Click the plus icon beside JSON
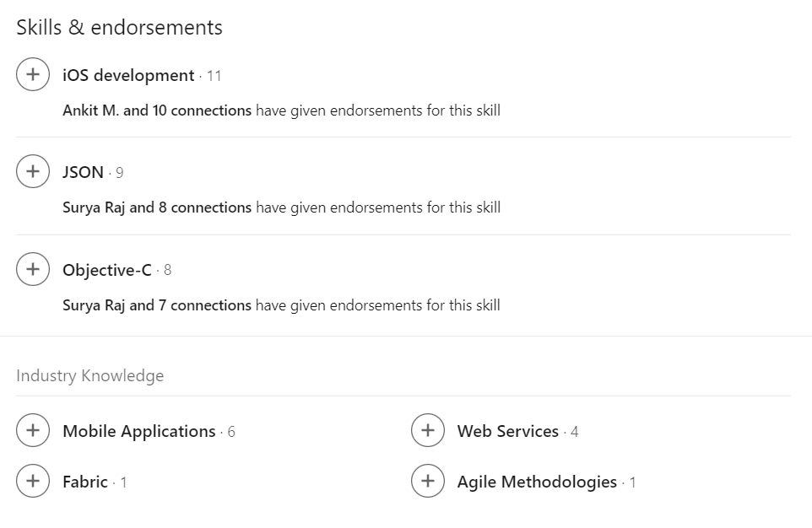The image size is (812, 528). point(32,171)
